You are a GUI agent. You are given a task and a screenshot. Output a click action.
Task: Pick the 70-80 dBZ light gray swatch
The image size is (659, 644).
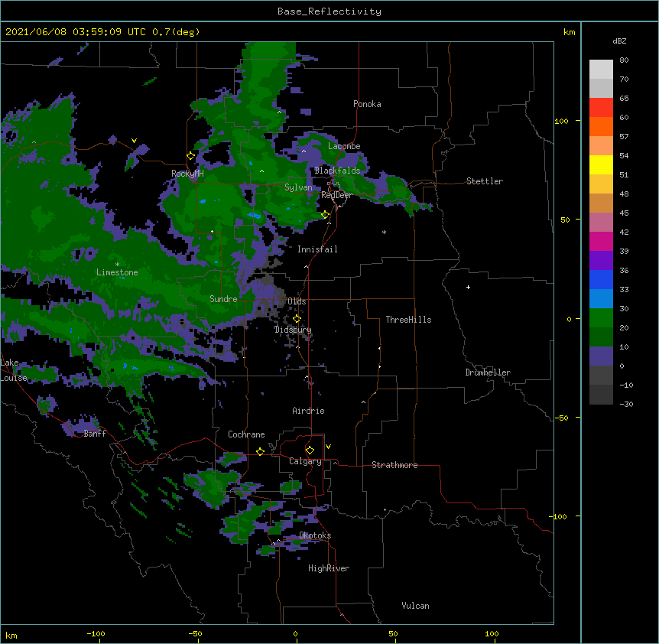tap(601, 70)
